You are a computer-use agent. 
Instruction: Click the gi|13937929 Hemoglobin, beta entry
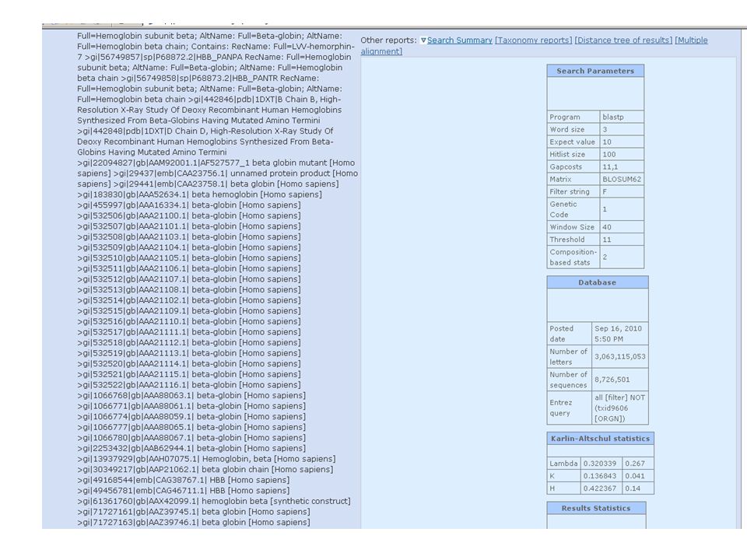coord(206,459)
